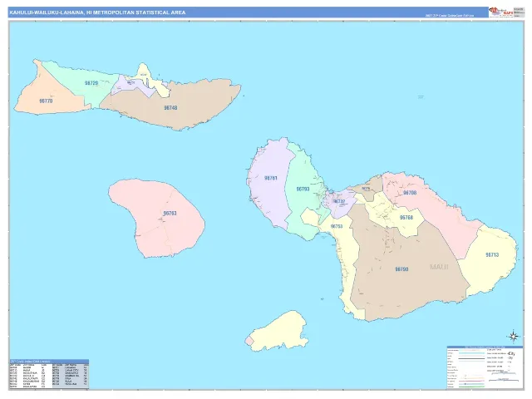Select the 96768 ZIP code label

[406, 218]
